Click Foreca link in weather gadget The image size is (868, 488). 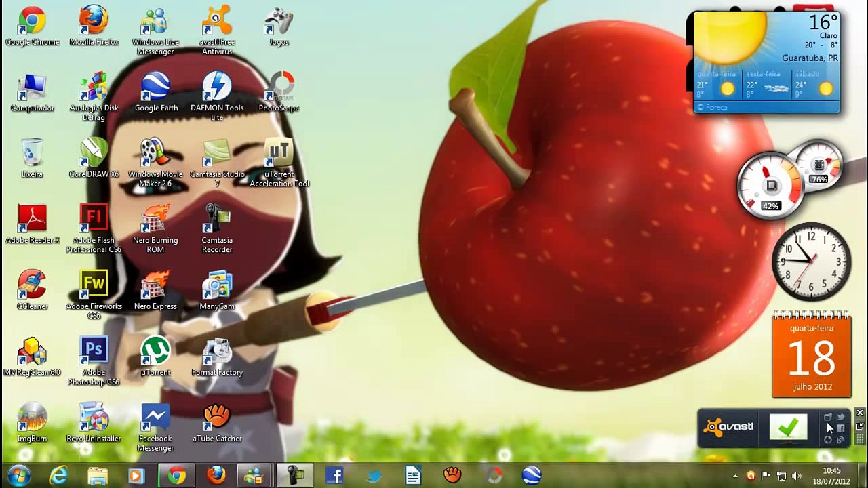[713, 107]
